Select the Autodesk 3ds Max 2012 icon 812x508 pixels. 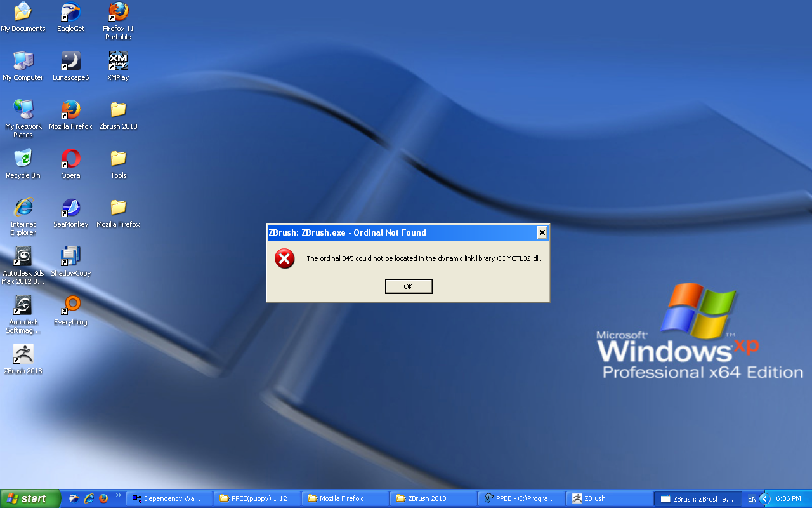click(23, 265)
